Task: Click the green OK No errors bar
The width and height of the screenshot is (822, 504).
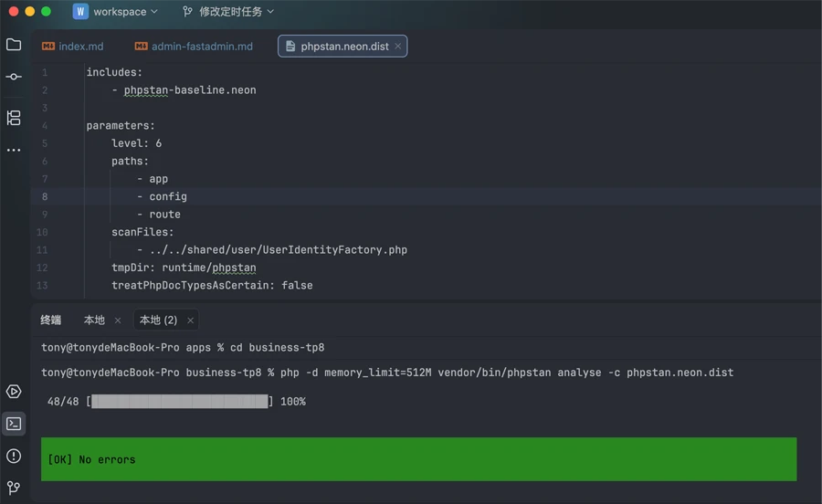Action: click(418, 459)
